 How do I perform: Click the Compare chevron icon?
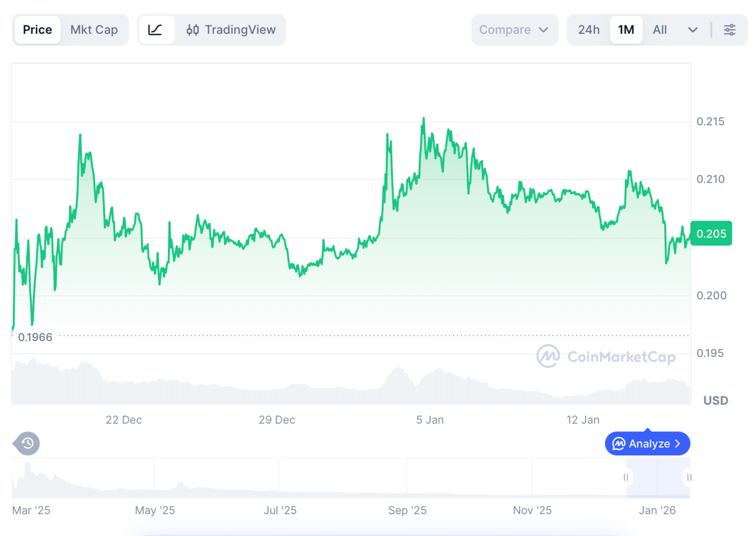543,30
